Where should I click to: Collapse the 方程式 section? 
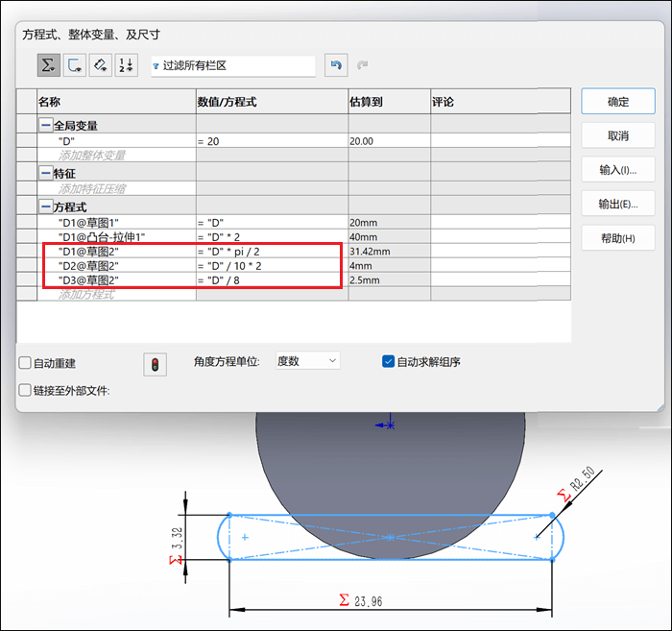click(45, 206)
